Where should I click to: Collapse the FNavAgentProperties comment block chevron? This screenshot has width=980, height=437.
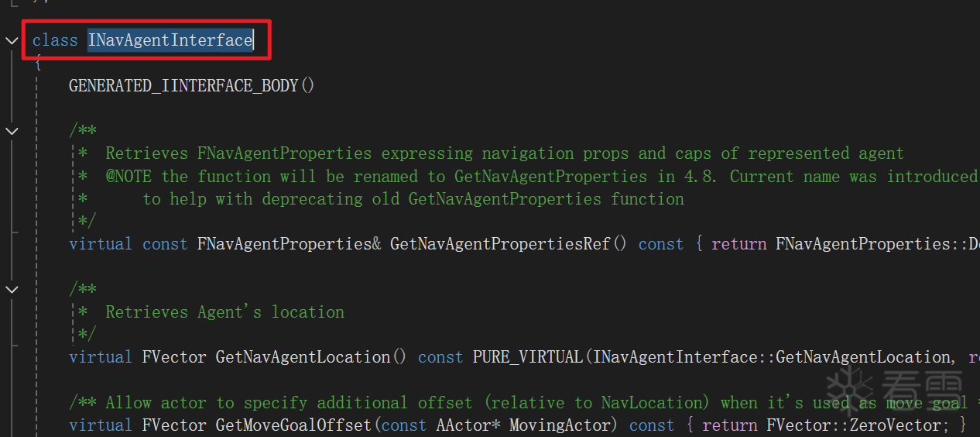(x=12, y=131)
